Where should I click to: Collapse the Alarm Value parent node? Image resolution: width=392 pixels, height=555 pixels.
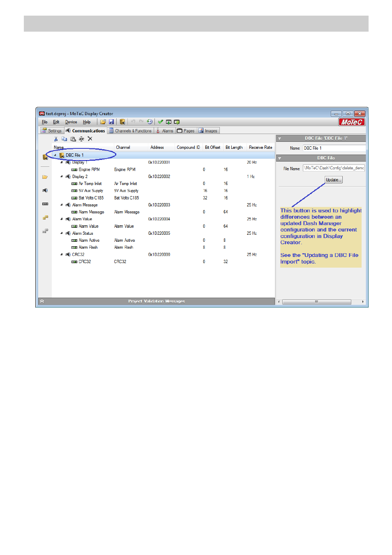coord(62,219)
